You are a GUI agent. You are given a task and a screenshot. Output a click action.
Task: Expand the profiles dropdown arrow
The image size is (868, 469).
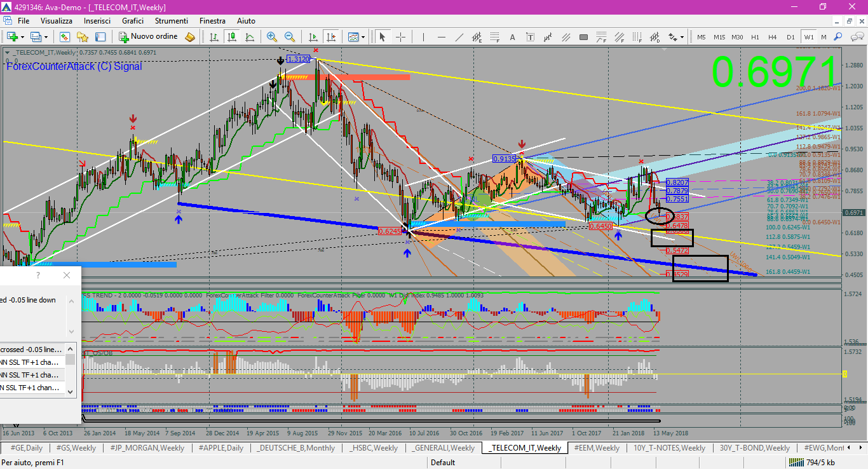46,37
